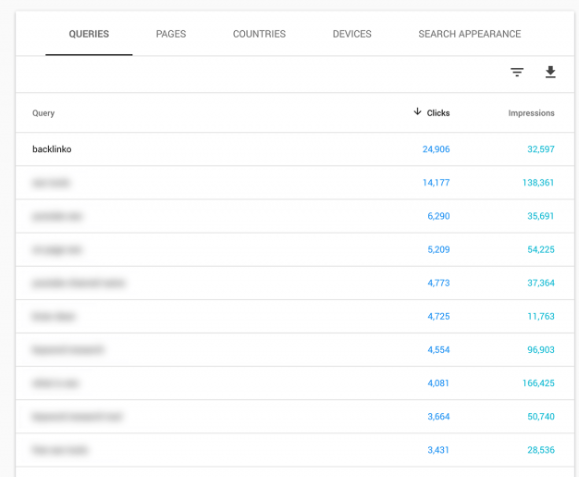
Task: Select the row with 11,763 impressions
Action: click(295, 316)
